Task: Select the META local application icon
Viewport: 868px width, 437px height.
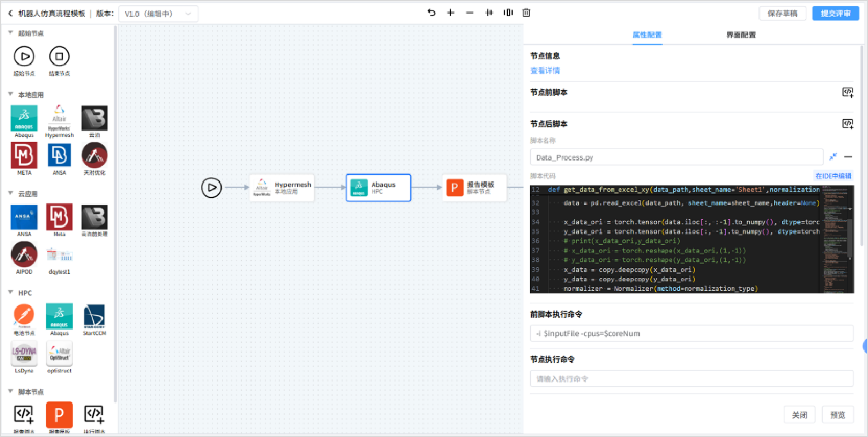Action: pyautogui.click(x=24, y=156)
